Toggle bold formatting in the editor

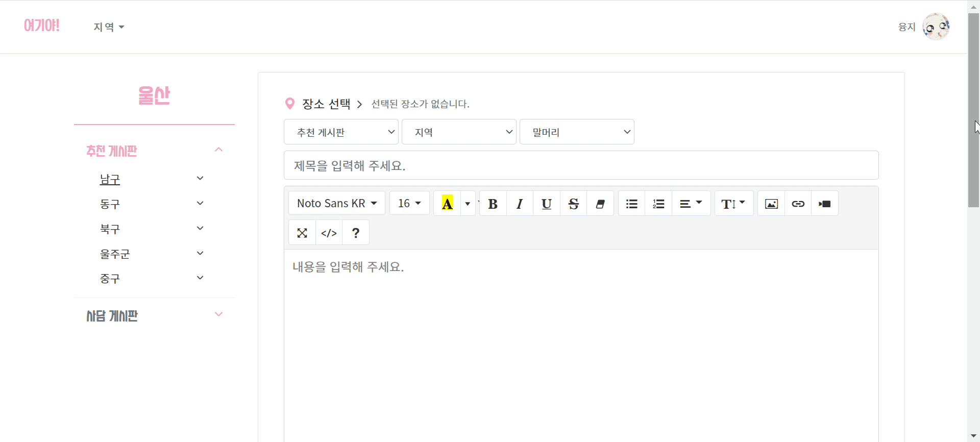[x=493, y=204]
